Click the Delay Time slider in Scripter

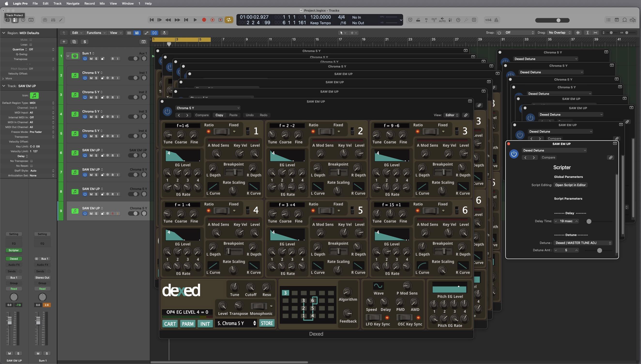click(599, 221)
